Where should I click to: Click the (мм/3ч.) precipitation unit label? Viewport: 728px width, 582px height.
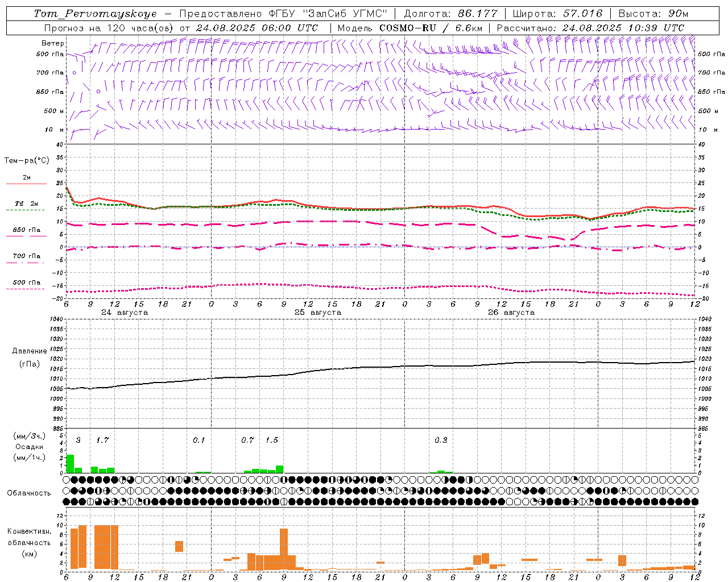pos(30,436)
